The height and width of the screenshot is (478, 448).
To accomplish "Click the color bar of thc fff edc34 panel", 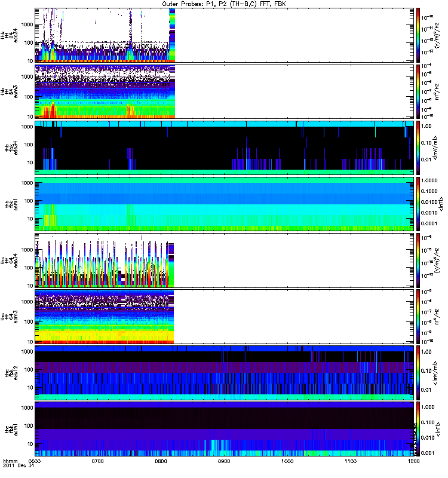I will [418, 261].
